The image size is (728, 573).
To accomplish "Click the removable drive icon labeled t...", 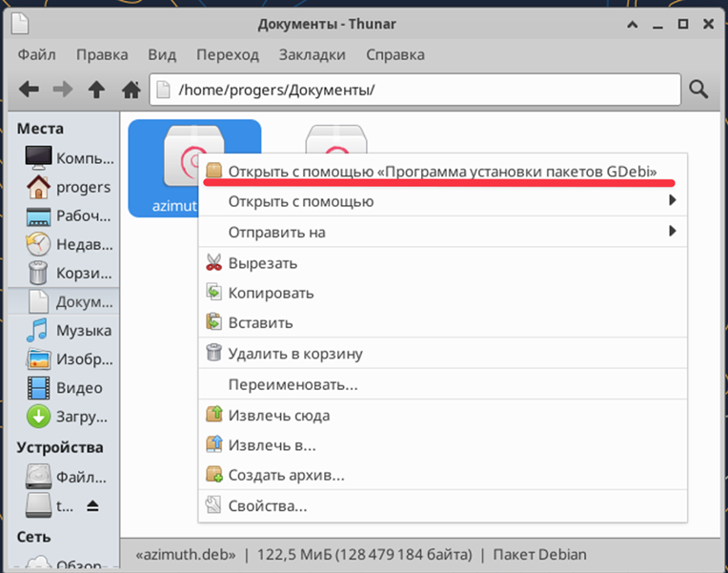I will tap(38, 505).
